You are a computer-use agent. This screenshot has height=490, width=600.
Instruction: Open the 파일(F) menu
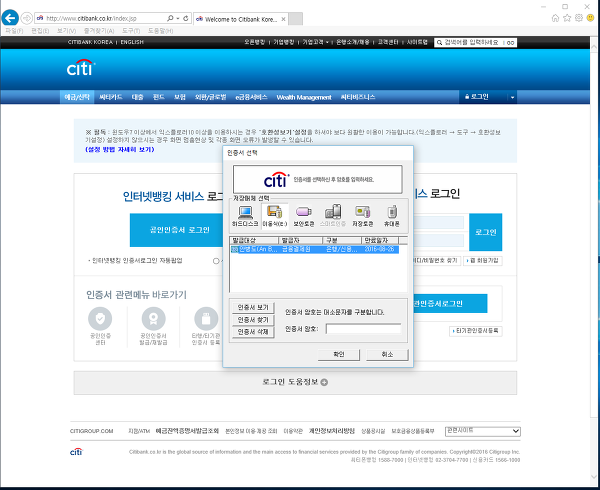click(14, 31)
